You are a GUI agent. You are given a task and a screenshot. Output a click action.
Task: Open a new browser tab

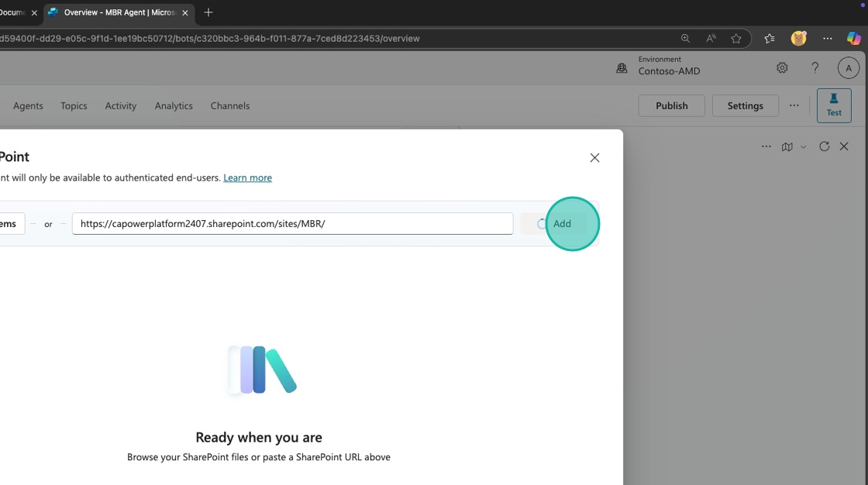(x=208, y=12)
